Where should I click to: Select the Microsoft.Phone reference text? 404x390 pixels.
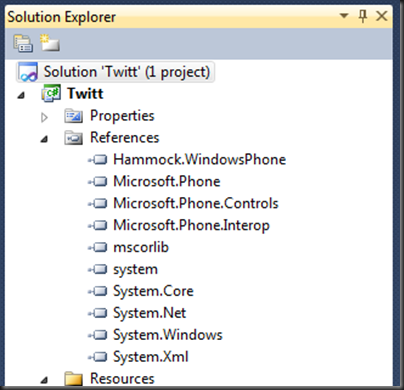click(x=167, y=182)
